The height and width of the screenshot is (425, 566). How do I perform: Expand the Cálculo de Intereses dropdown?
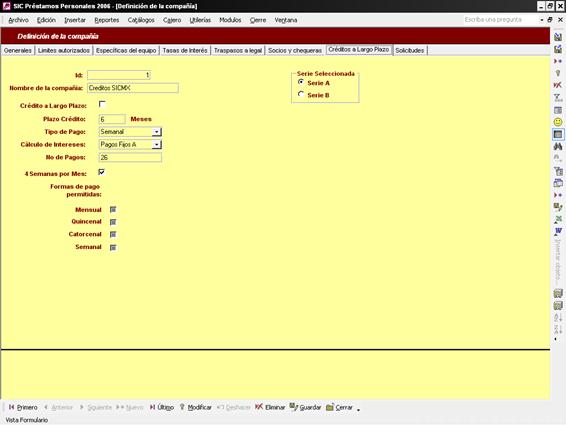point(157,144)
